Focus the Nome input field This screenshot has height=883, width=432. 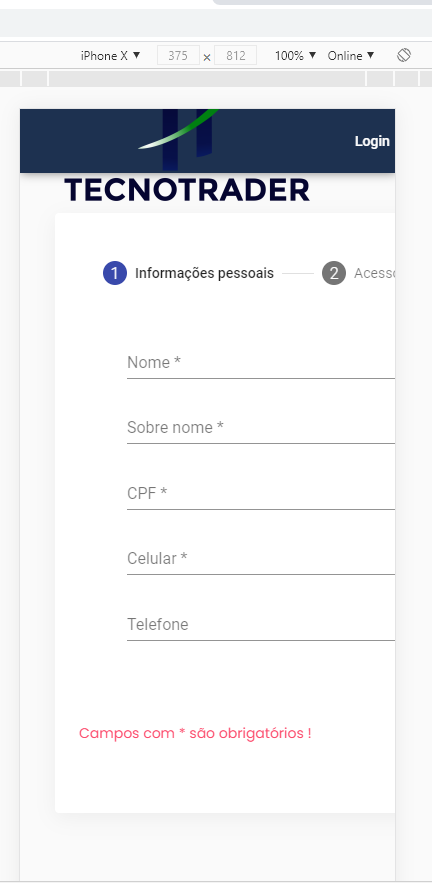(x=261, y=363)
